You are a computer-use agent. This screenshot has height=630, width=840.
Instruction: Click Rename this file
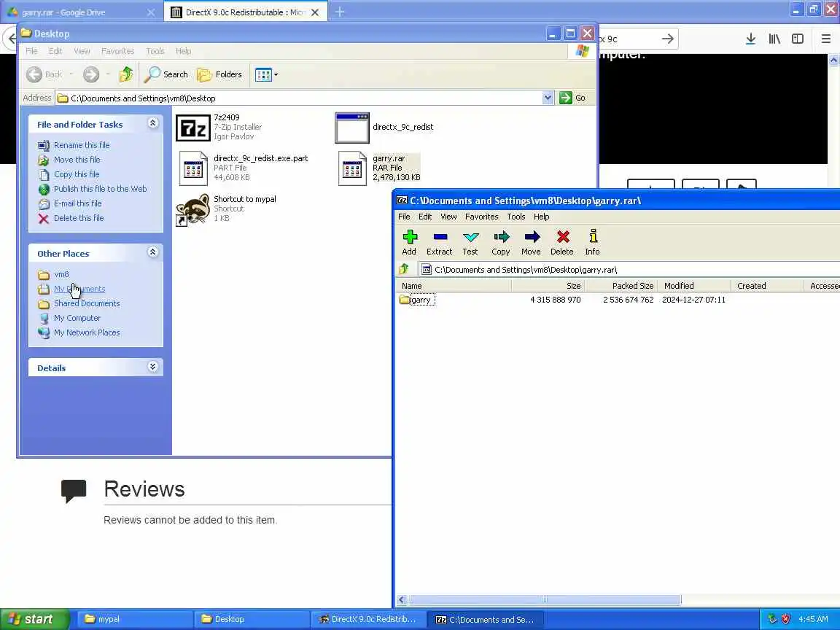click(82, 144)
